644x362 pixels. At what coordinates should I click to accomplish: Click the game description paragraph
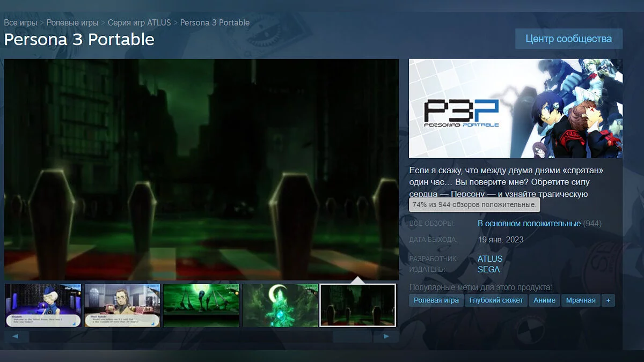coord(507,182)
